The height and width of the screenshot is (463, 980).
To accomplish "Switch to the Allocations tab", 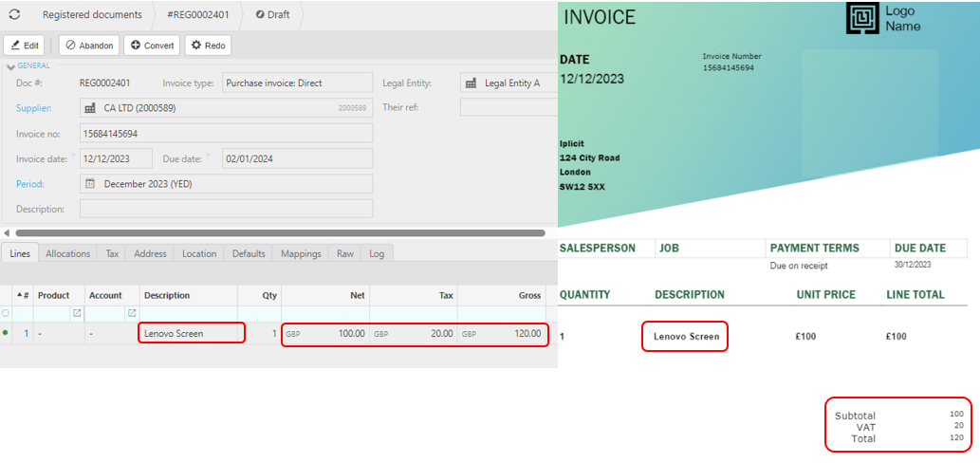I will pos(68,253).
